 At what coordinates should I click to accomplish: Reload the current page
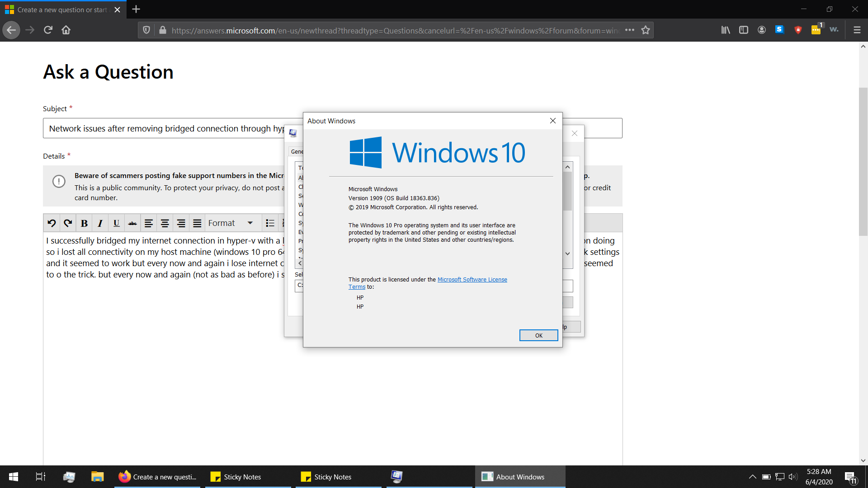coord(48,30)
